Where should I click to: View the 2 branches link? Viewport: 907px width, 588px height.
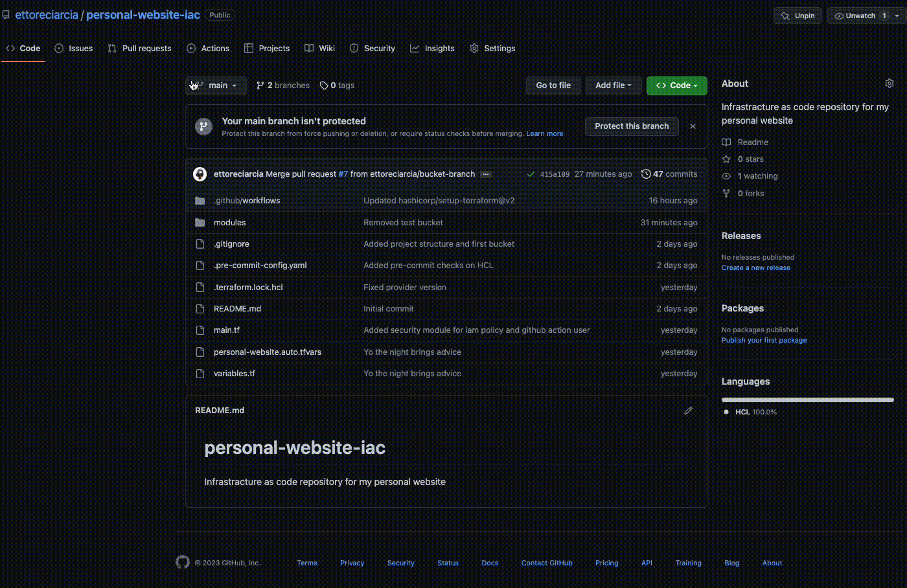pyautogui.click(x=283, y=85)
